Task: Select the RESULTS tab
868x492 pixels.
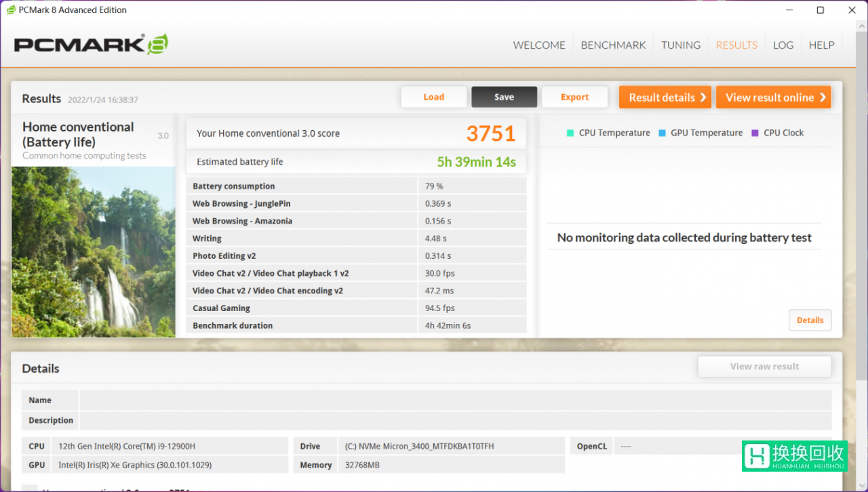Action: [736, 45]
